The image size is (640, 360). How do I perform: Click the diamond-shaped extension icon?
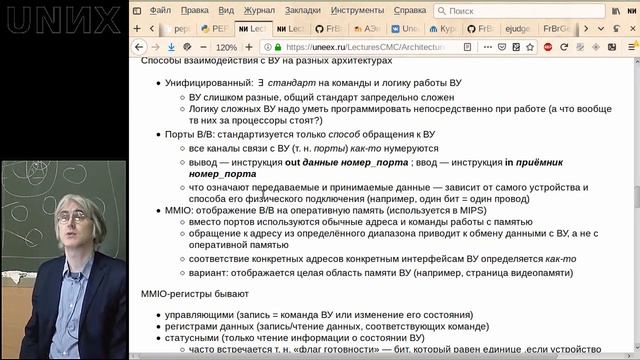pyautogui.click(x=596, y=47)
